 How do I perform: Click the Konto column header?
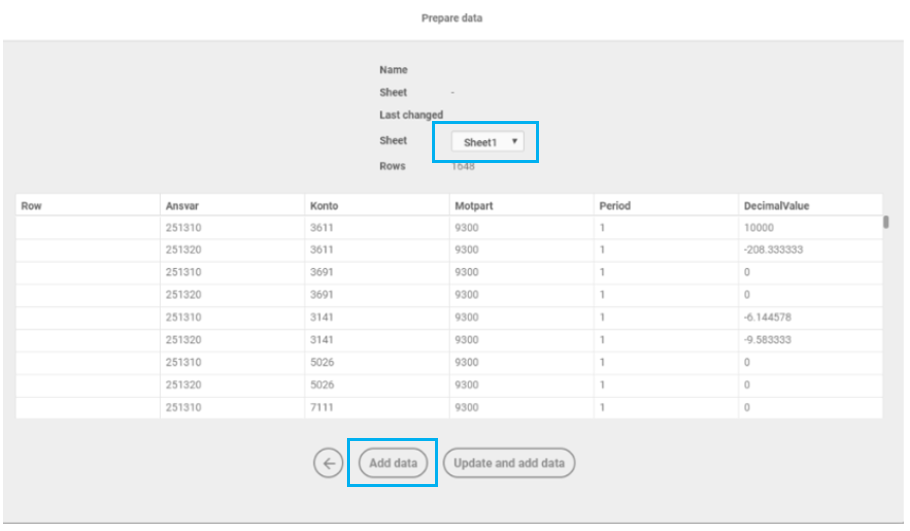(x=324, y=206)
